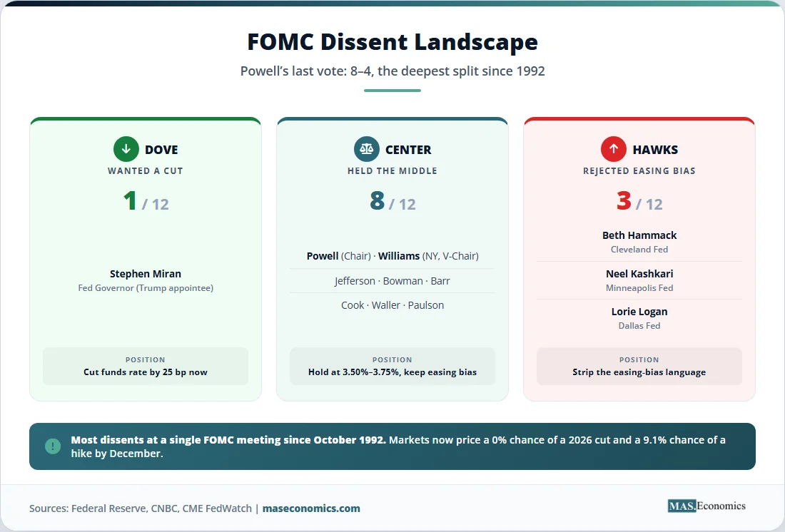Click the WANTED A CUT label
This screenshot has width=785, height=532.
coord(145,170)
